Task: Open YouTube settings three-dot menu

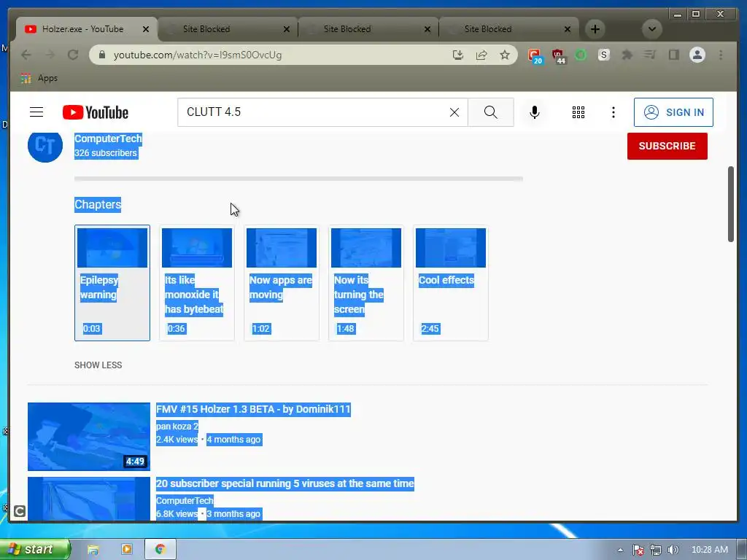Action: (x=613, y=112)
